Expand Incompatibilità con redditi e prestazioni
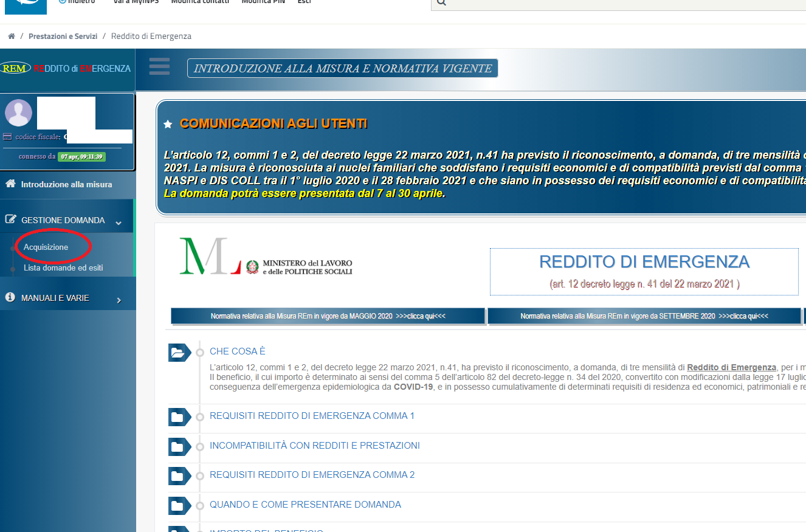 (x=315, y=446)
